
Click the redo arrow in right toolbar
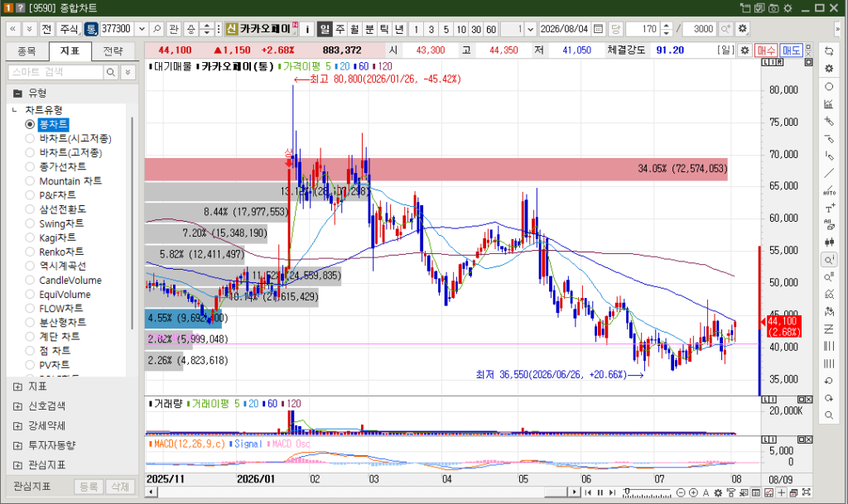(x=828, y=398)
